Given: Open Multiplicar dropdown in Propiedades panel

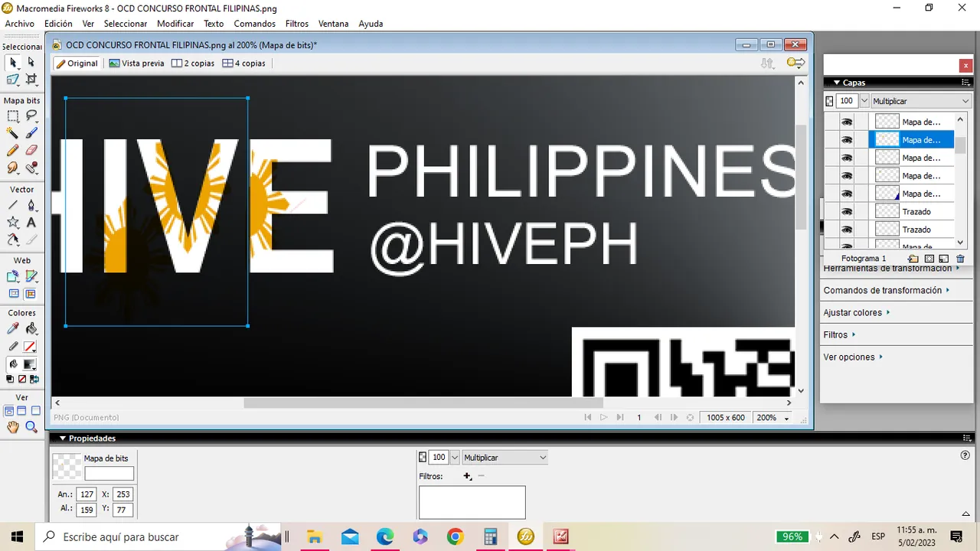Looking at the screenshot, I should 505,458.
